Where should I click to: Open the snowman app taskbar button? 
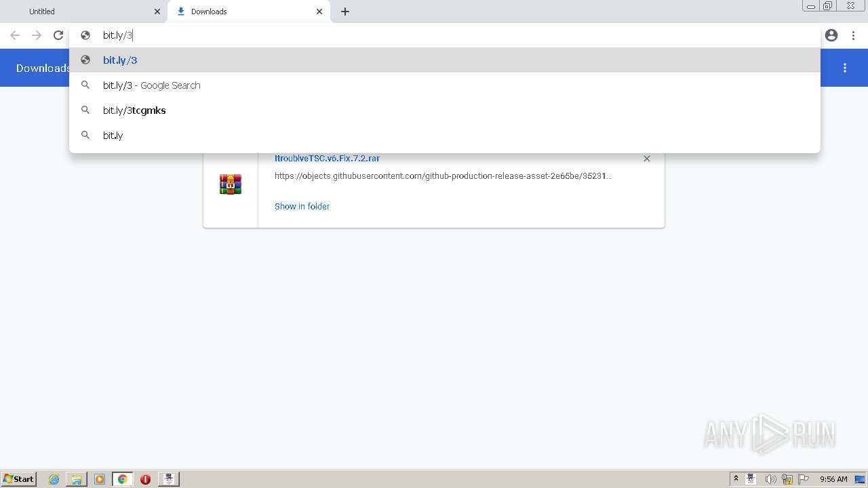(169, 479)
